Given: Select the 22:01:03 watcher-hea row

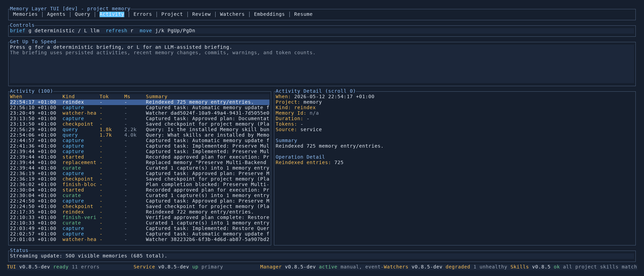Looking at the screenshot, I should coord(140,240).
